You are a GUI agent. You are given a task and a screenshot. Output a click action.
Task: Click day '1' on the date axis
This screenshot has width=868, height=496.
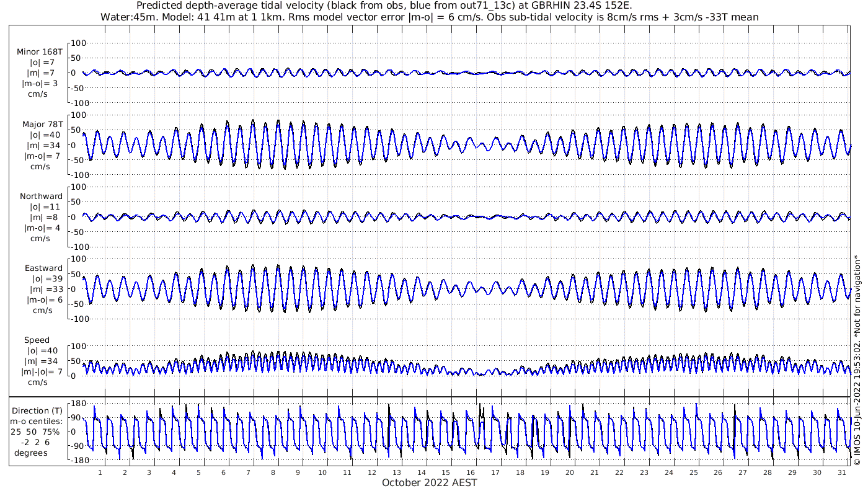click(100, 472)
